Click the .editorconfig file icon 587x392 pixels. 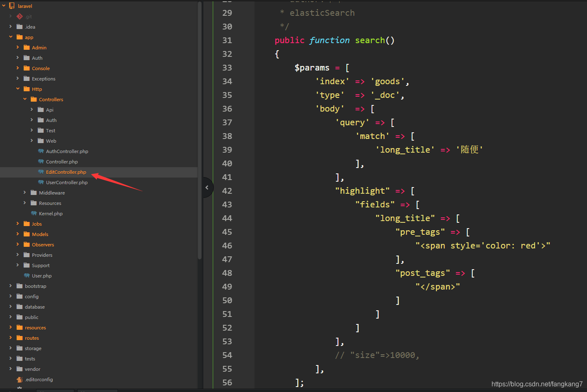coord(20,379)
